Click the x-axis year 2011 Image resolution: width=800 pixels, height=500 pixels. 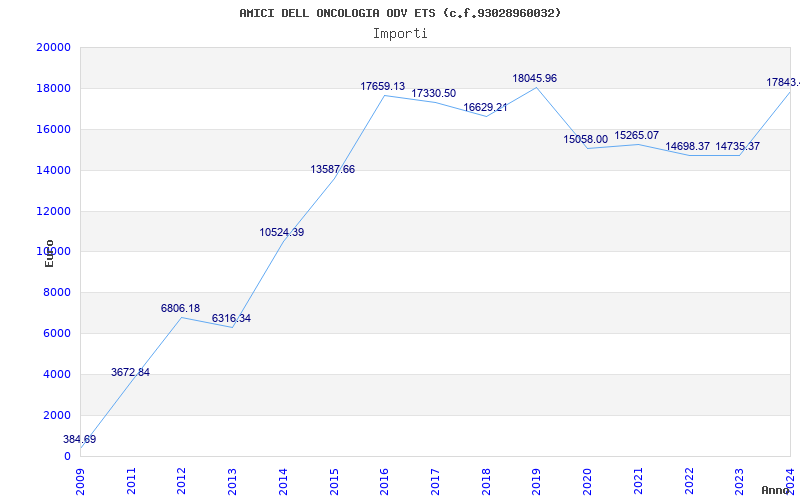point(131,482)
